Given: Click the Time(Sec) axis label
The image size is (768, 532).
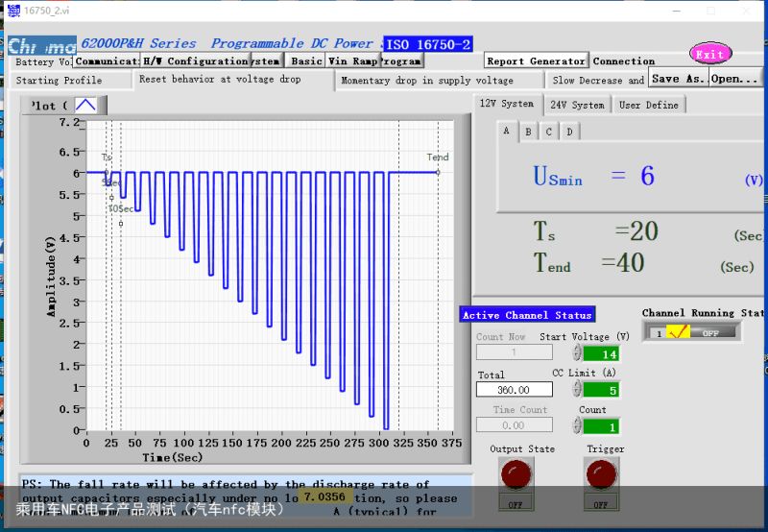Looking at the screenshot, I should [173, 457].
